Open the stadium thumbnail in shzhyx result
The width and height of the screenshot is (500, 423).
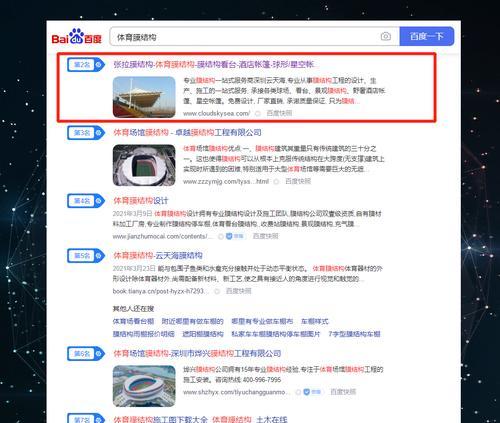pyautogui.click(x=144, y=386)
